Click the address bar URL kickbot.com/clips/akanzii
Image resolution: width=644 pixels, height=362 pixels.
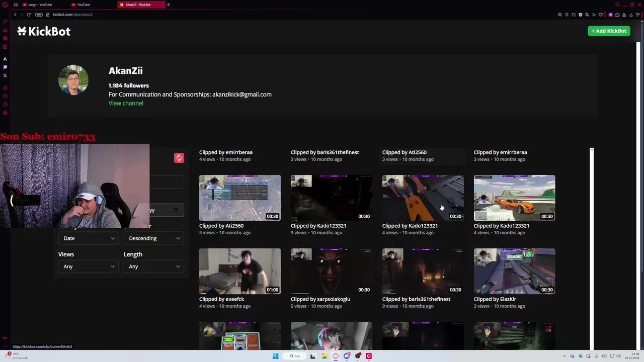(x=72, y=15)
